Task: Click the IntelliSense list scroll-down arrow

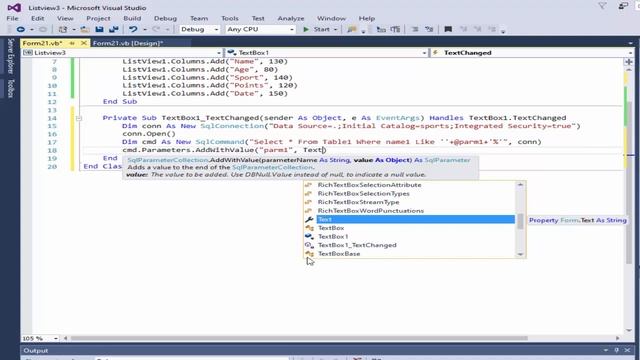Action: [520, 254]
